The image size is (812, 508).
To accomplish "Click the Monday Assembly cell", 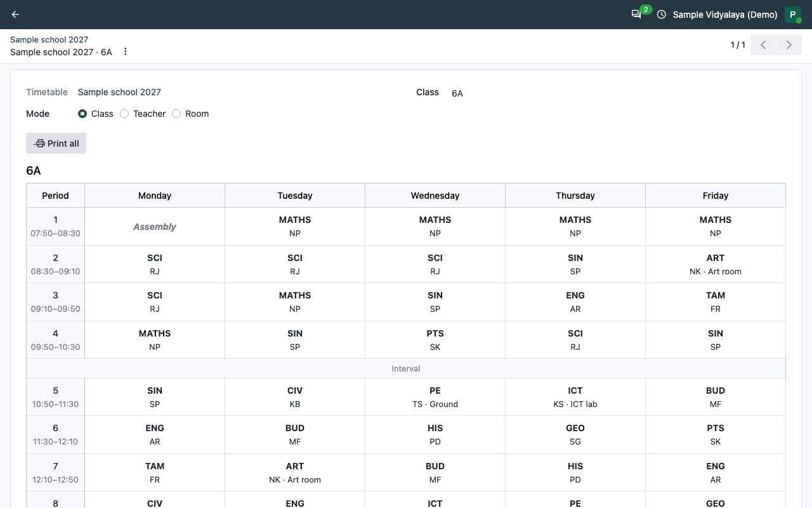I will pyautogui.click(x=155, y=227).
